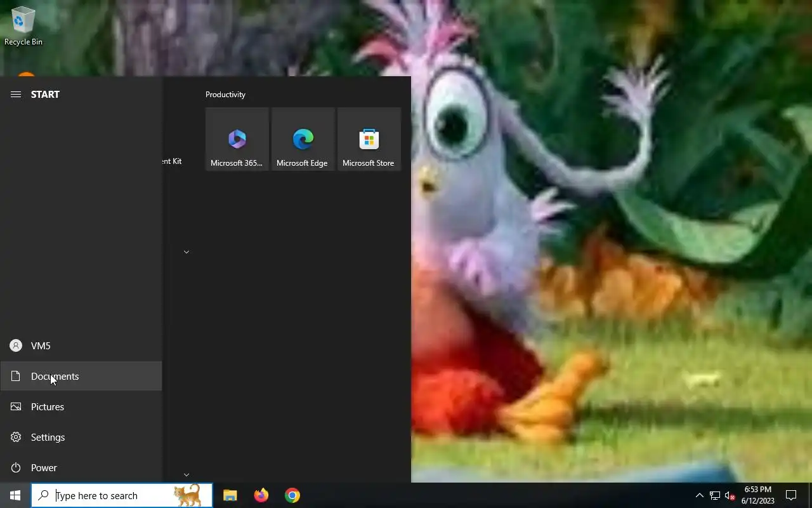Collapse the START hamburger menu
The image size is (812, 508).
click(16, 94)
